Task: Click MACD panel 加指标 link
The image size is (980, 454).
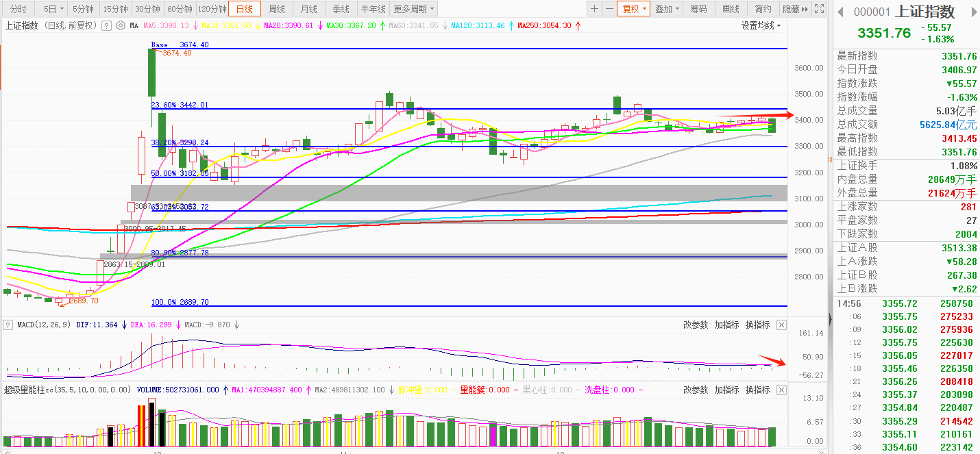Action: coord(726,325)
